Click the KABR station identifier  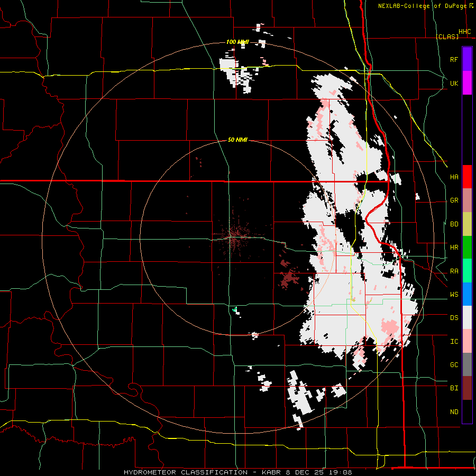coord(271,472)
